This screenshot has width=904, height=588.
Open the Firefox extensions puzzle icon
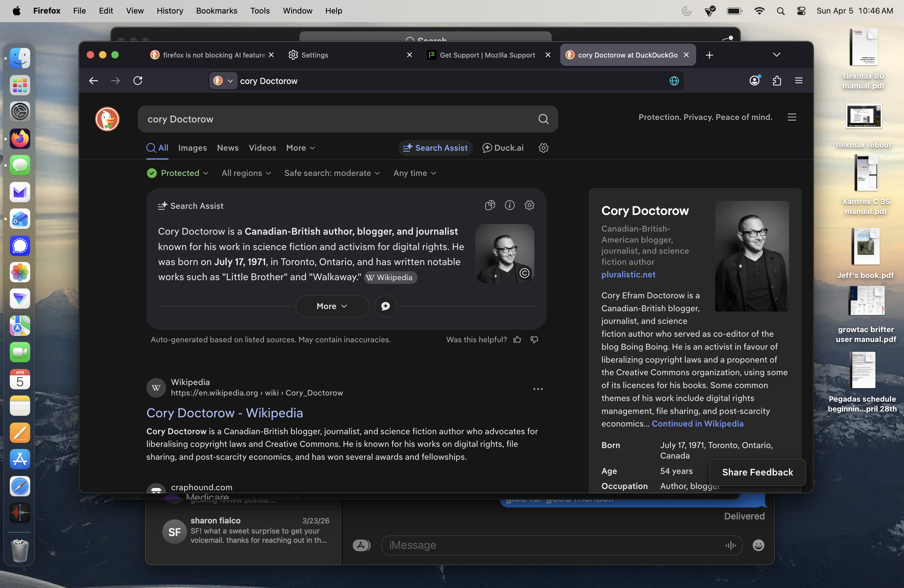[x=777, y=81]
